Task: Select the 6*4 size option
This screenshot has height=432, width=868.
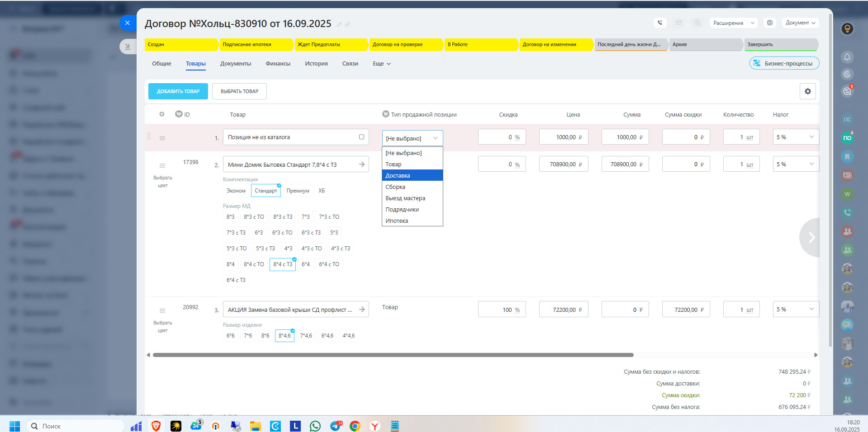Action: pos(306,264)
